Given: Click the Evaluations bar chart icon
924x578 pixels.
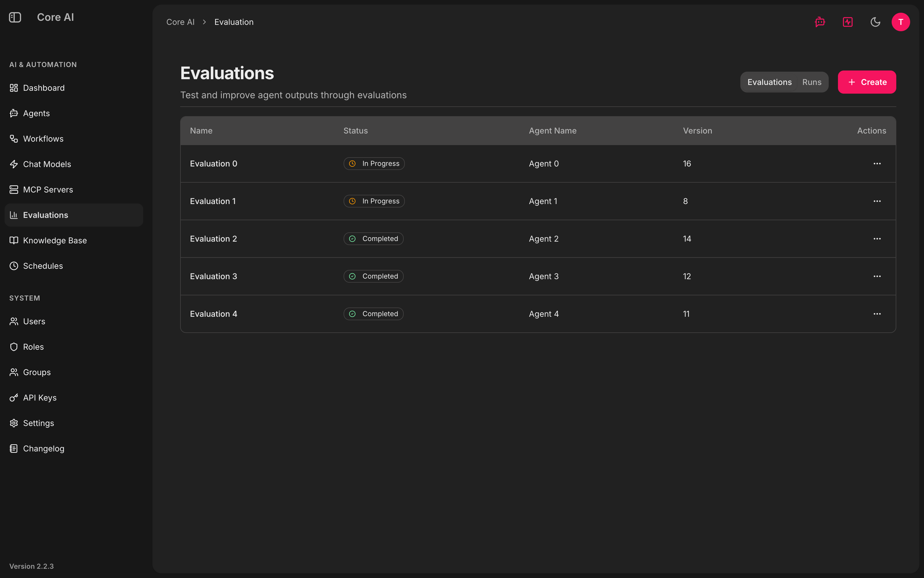Looking at the screenshot, I should tap(14, 215).
